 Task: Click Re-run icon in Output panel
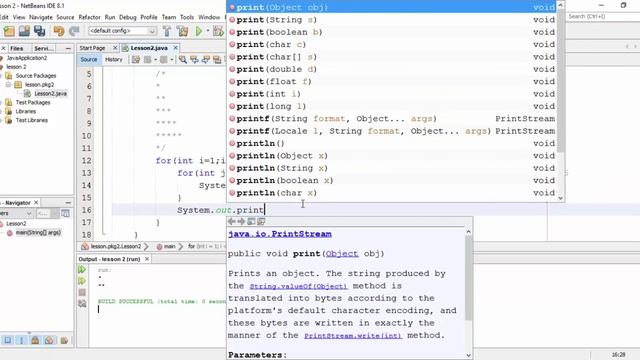click(x=82, y=269)
